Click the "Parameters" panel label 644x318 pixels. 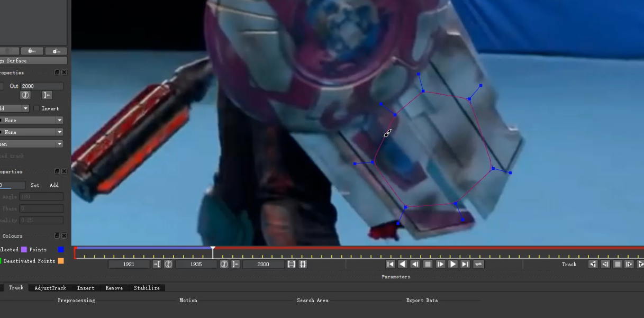pyautogui.click(x=396, y=277)
